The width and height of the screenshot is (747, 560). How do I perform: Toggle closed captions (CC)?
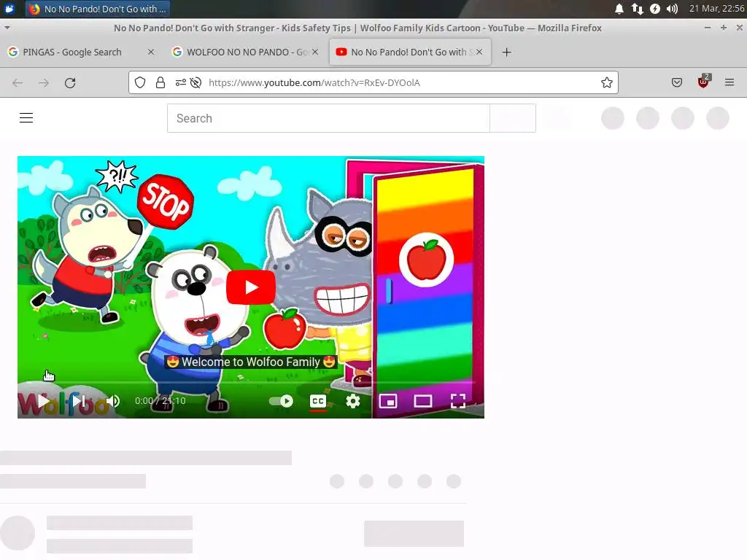pyautogui.click(x=318, y=401)
